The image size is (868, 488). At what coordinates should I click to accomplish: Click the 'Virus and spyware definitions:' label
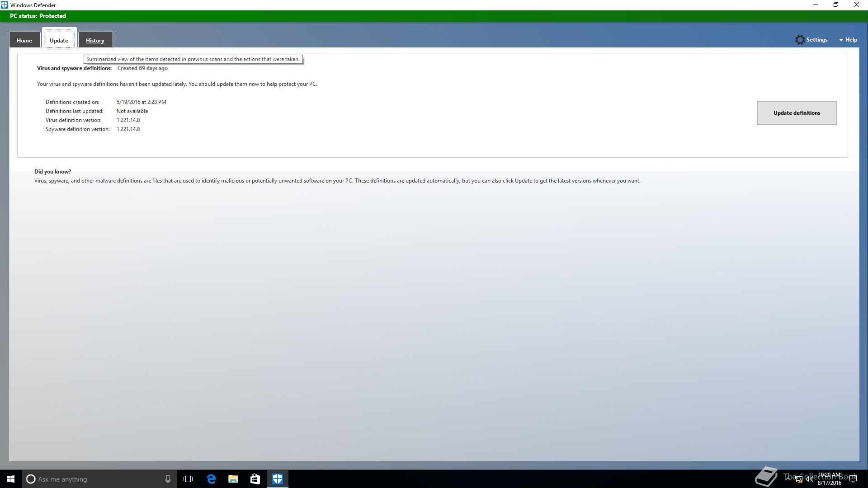pyautogui.click(x=74, y=68)
